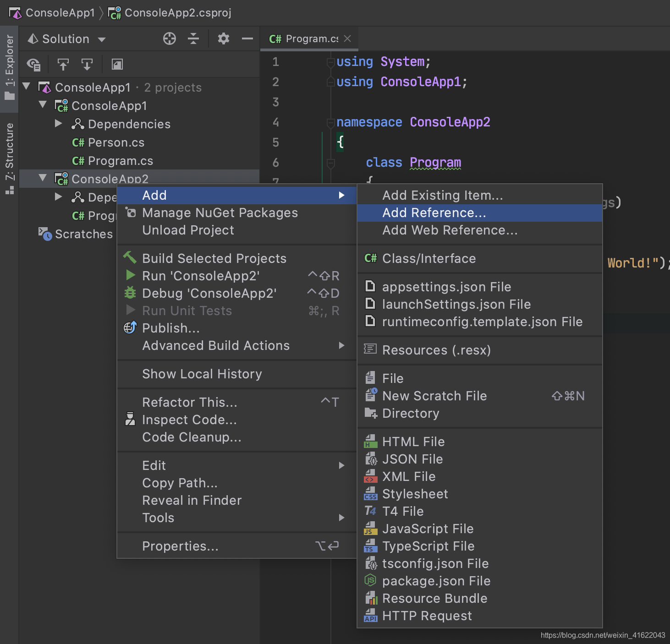Close the Program.cs editor tab
The width and height of the screenshot is (670, 644).
[x=347, y=38]
